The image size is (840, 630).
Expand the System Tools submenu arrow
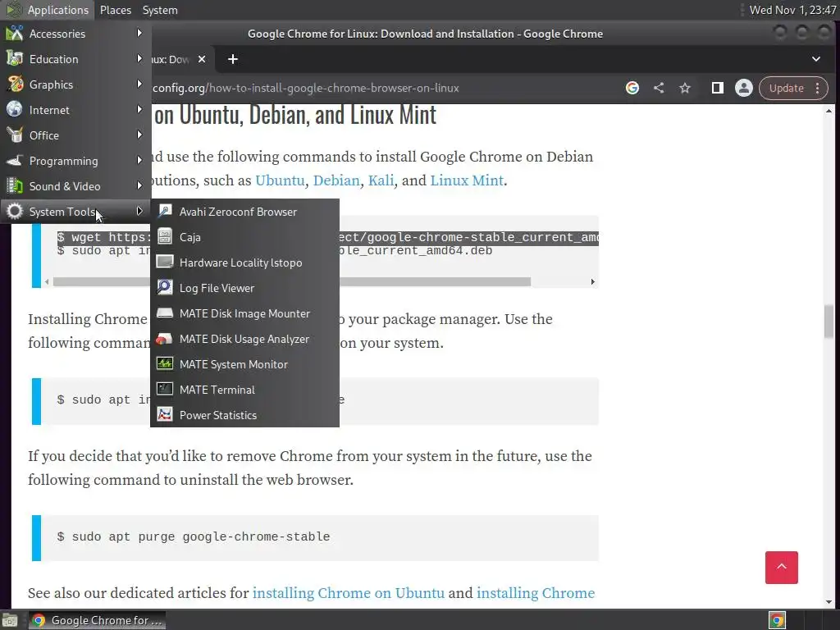pos(139,211)
